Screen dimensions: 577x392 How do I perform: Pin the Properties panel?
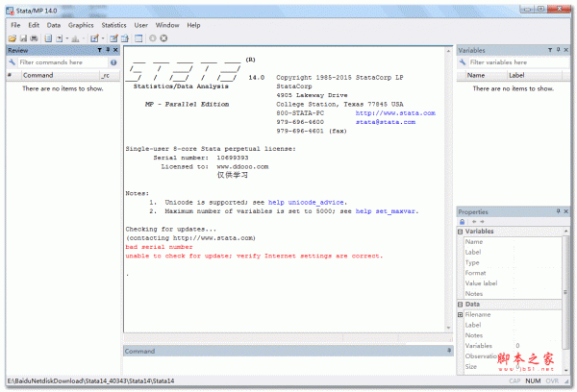558,211
